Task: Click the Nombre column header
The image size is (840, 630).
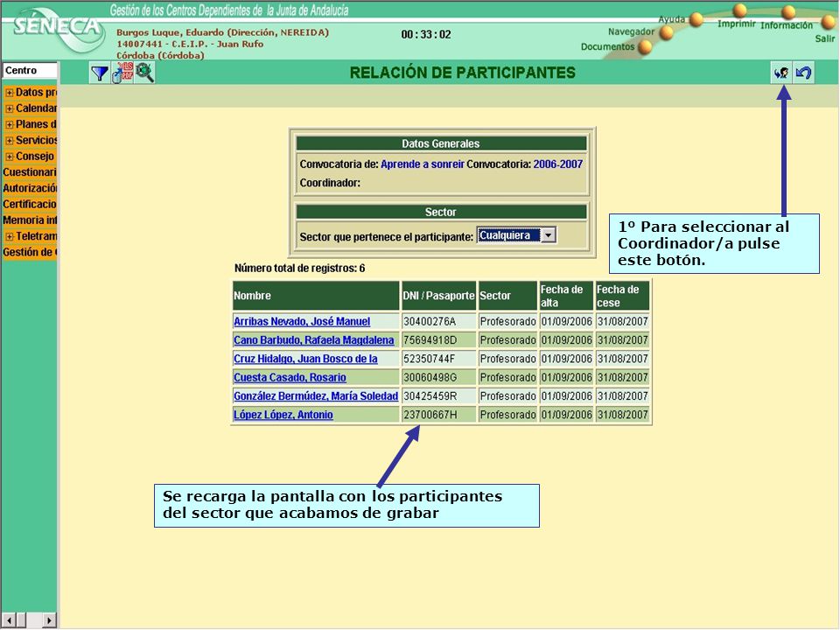Action: (x=316, y=296)
